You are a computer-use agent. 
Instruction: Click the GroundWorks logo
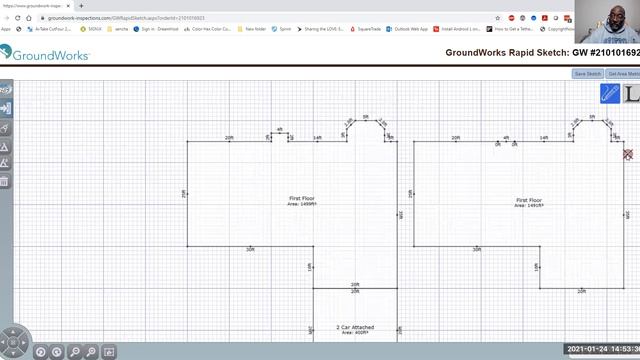pyautogui.click(x=44, y=53)
